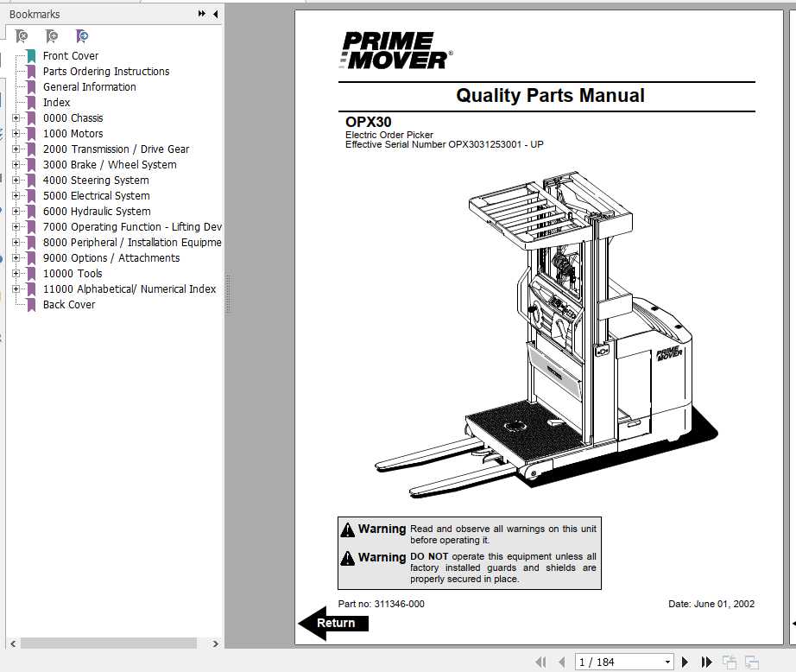This screenshot has height=672, width=796.
Task: Go to the next page with the arrow icon
Action: pyautogui.click(x=684, y=659)
